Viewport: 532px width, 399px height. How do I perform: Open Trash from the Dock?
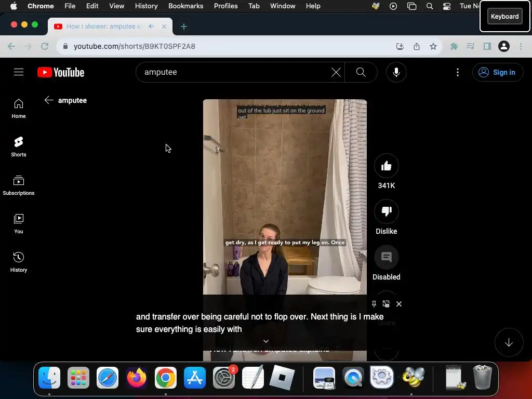pyautogui.click(x=482, y=377)
